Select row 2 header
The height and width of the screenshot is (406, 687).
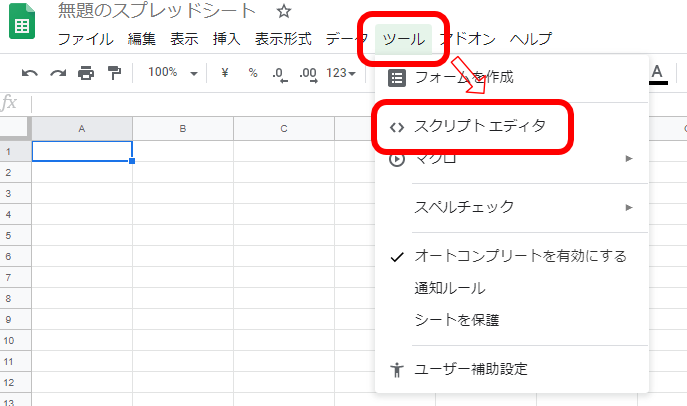(15, 173)
